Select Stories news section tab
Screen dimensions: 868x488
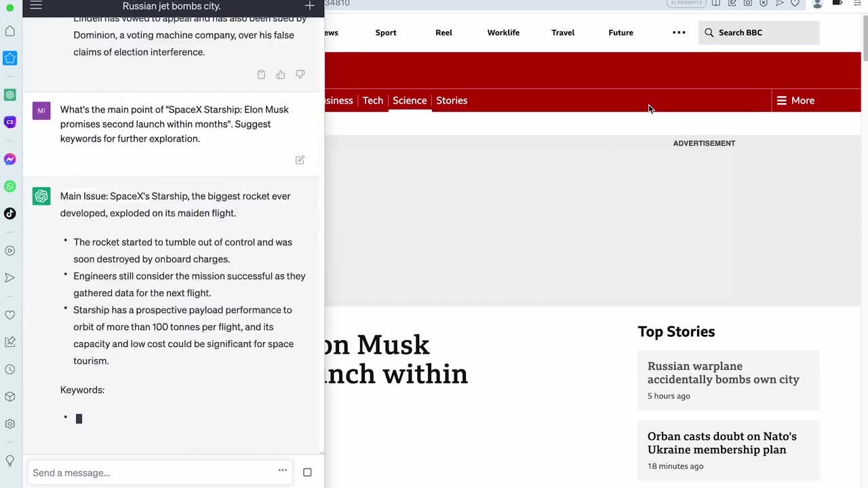(452, 100)
